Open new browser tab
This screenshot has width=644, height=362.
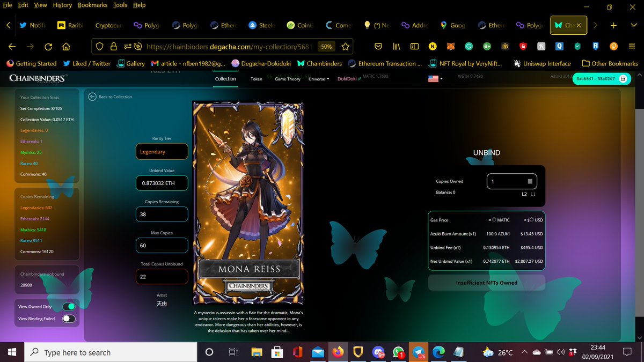tap(613, 25)
